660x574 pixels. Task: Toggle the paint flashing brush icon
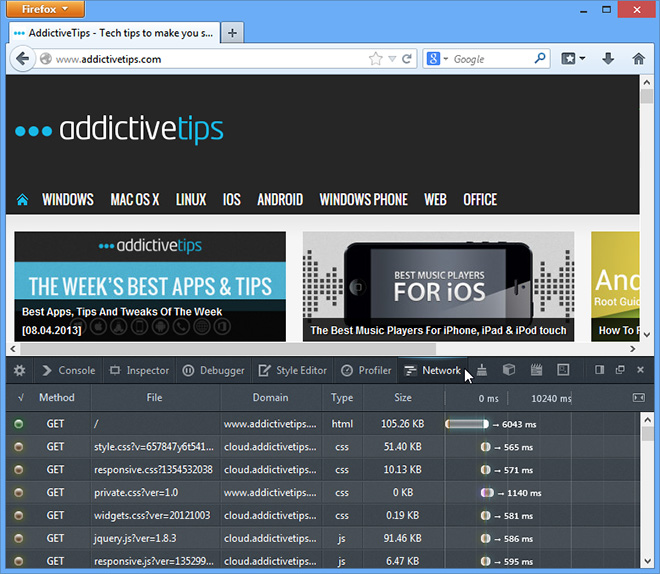click(x=482, y=370)
